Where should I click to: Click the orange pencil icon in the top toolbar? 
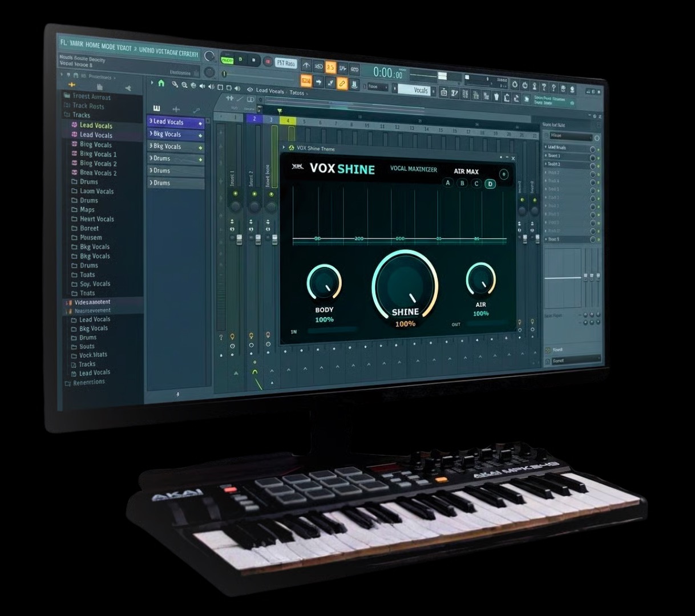pyautogui.click(x=342, y=83)
